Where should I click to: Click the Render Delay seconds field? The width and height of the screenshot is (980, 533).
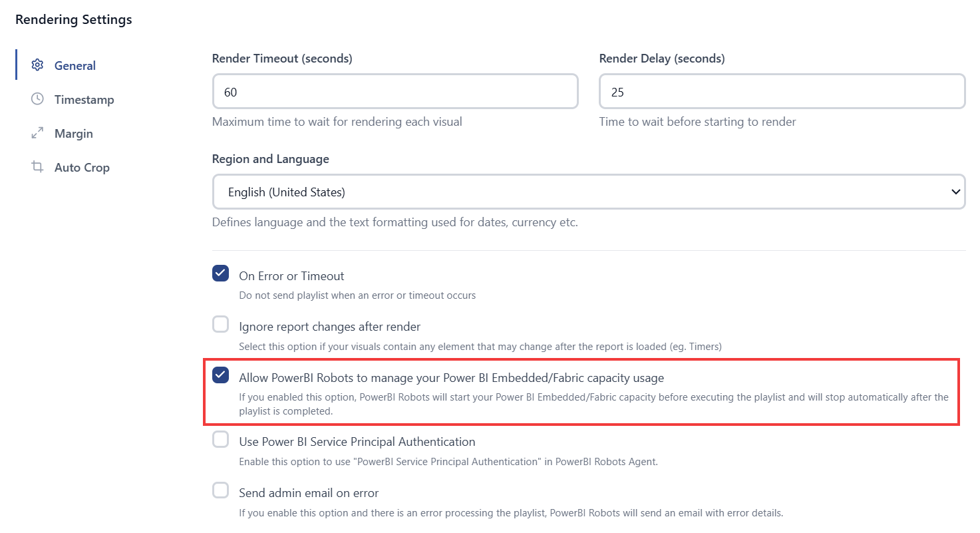[x=782, y=91]
